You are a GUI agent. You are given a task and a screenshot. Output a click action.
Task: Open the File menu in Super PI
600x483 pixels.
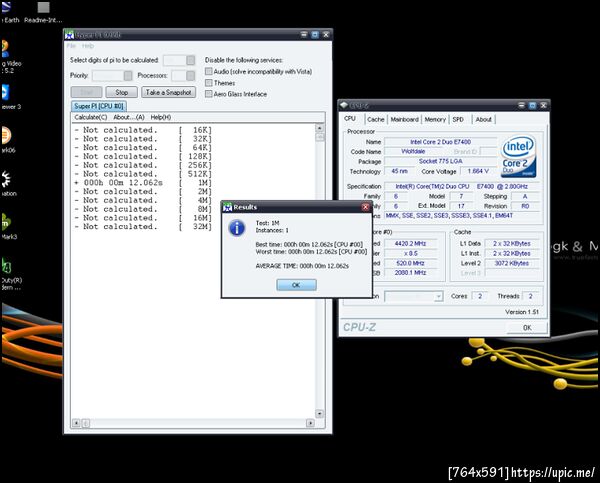click(x=71, y=46)
